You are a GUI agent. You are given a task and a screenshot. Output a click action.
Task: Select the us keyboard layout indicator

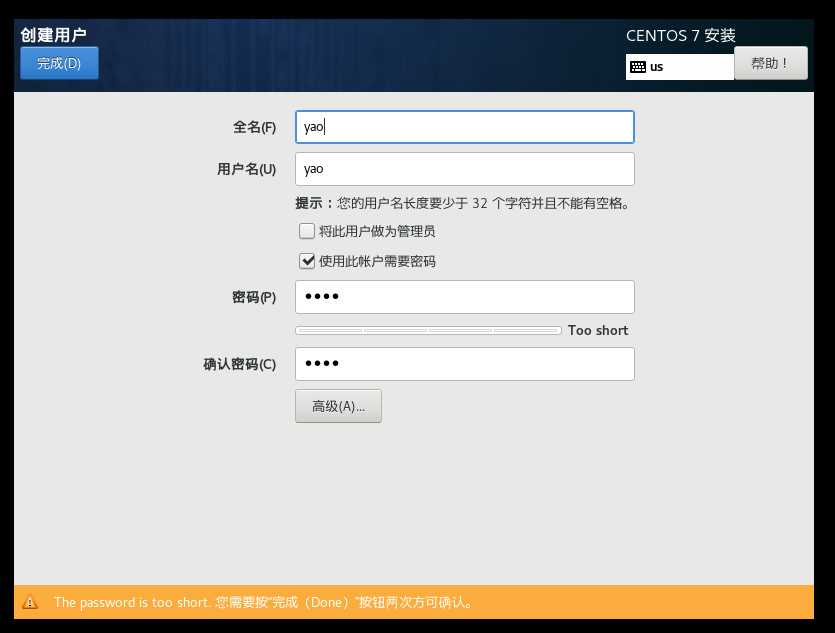pyautogui.click(x=655, y=66)
